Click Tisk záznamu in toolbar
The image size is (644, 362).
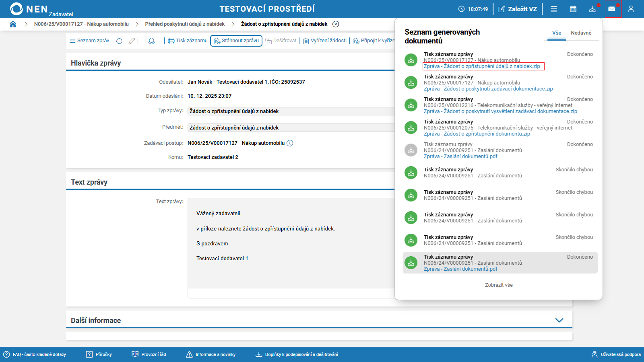pos(188,41)
